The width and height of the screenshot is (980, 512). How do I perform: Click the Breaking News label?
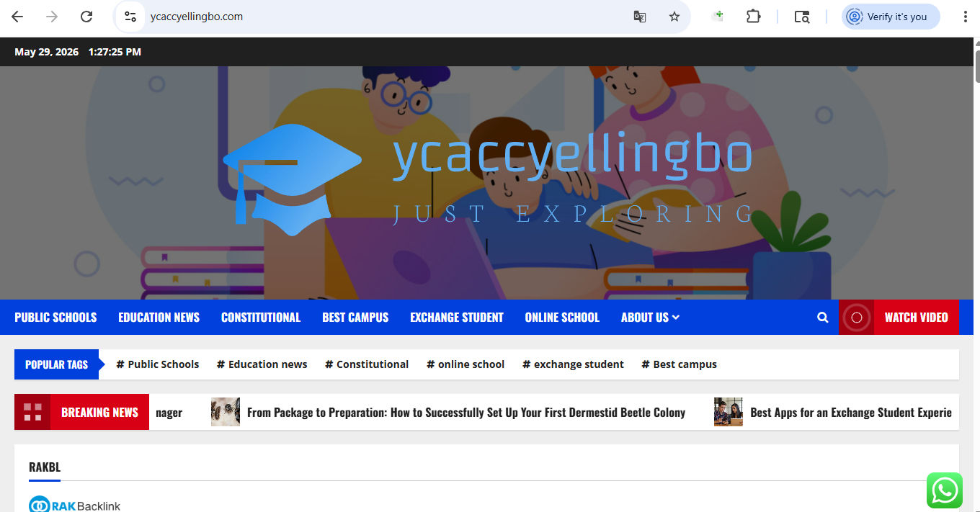[99, 413]
